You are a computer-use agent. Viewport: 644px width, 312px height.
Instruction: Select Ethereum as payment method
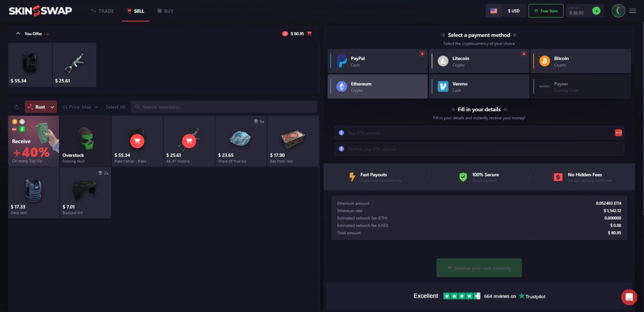click(x=377, y=87)
